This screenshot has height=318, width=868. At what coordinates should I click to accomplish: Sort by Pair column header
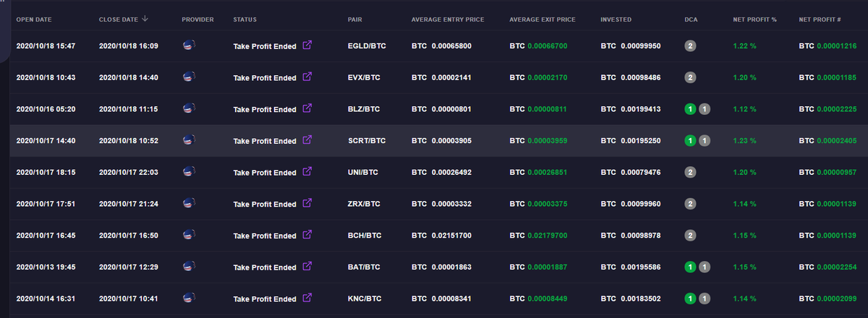(x=355, y=19)
